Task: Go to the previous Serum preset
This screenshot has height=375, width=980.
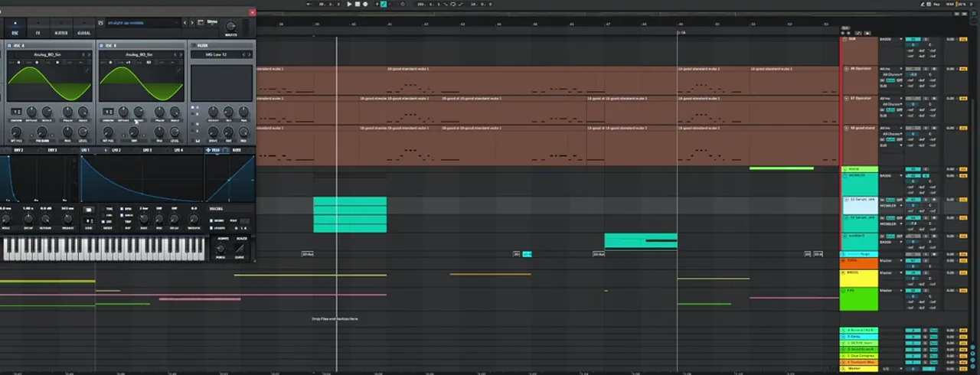Action: [x=185, y=23]
